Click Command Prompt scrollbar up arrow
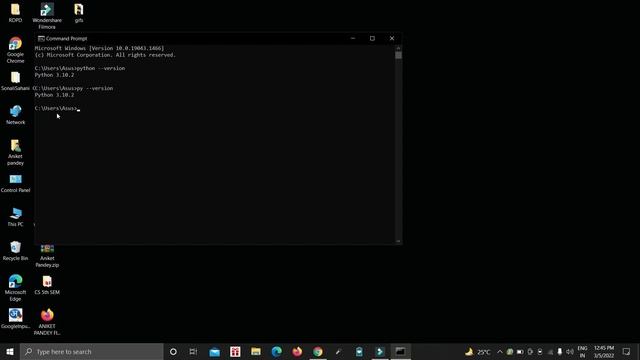 (x=398, y=48)
